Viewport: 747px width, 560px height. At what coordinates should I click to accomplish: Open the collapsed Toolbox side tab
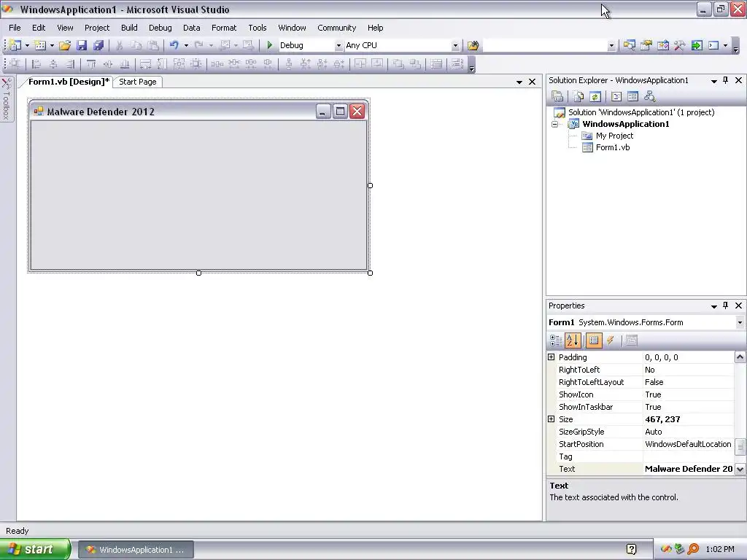coord(6,98)
